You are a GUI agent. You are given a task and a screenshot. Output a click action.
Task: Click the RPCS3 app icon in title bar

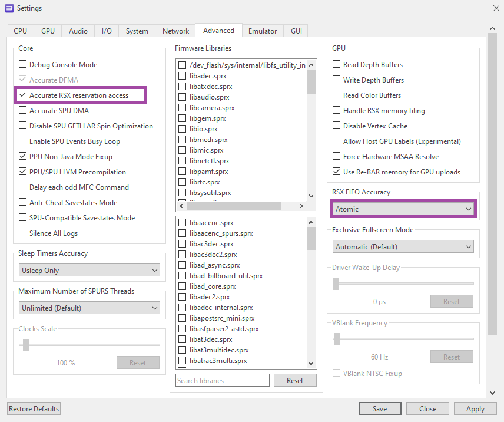tap(9, 8)
